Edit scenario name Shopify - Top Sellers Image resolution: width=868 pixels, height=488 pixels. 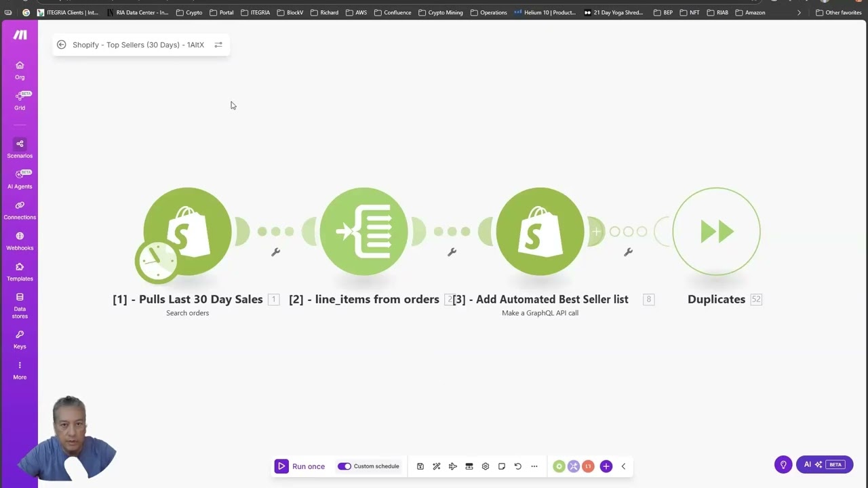(x=138, y=45)
